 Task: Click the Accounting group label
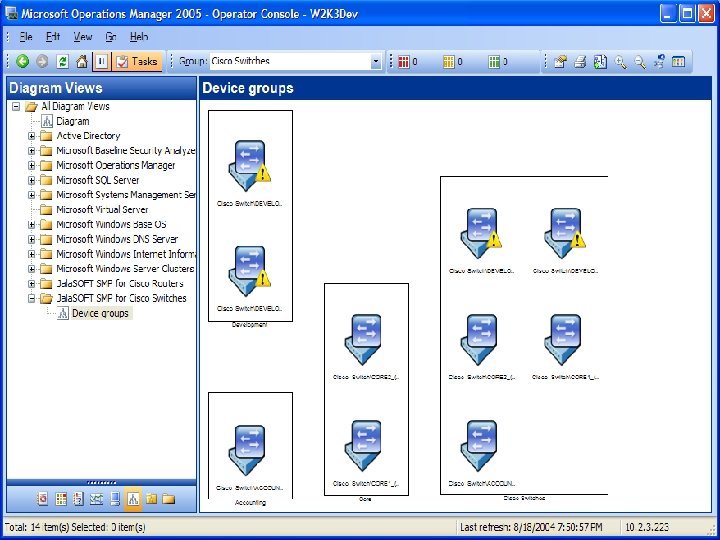pyautogui.click(x=250, y=503)
